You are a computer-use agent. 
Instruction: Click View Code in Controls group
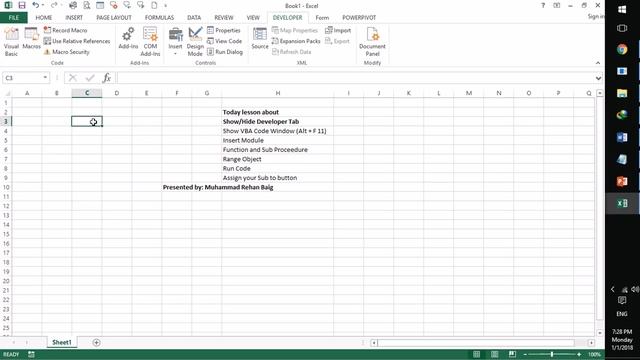(224, 41)
